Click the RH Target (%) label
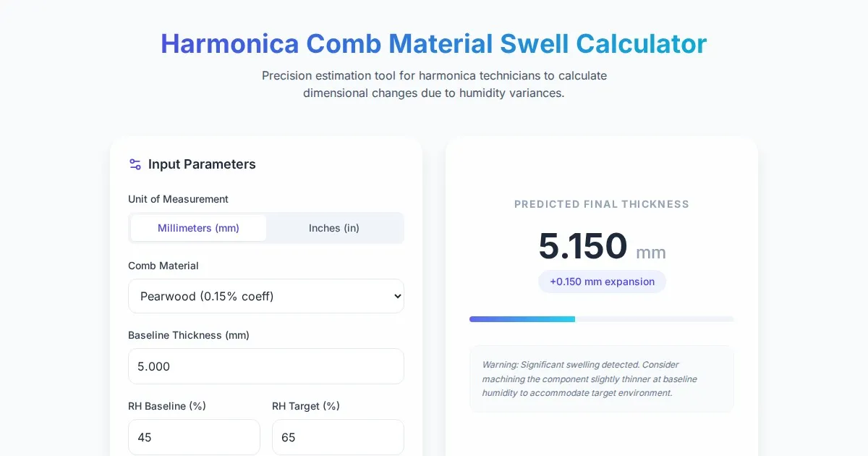868x456 pixels. (x=306, y=406)
